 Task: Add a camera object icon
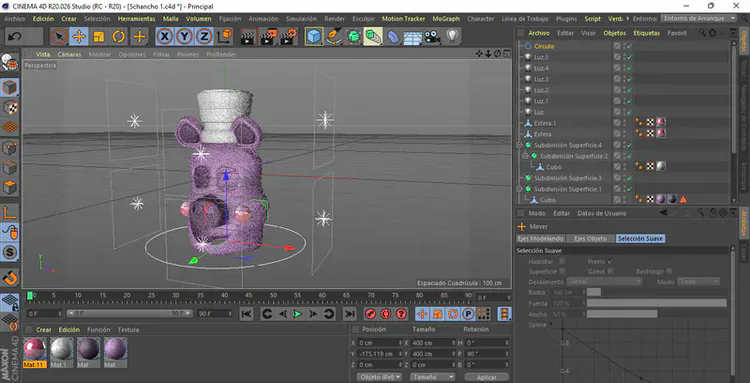(432, 36)
